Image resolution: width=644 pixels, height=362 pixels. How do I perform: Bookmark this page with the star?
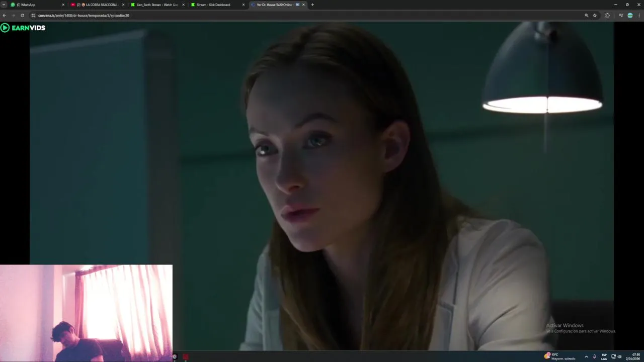(x=595, y=16)
